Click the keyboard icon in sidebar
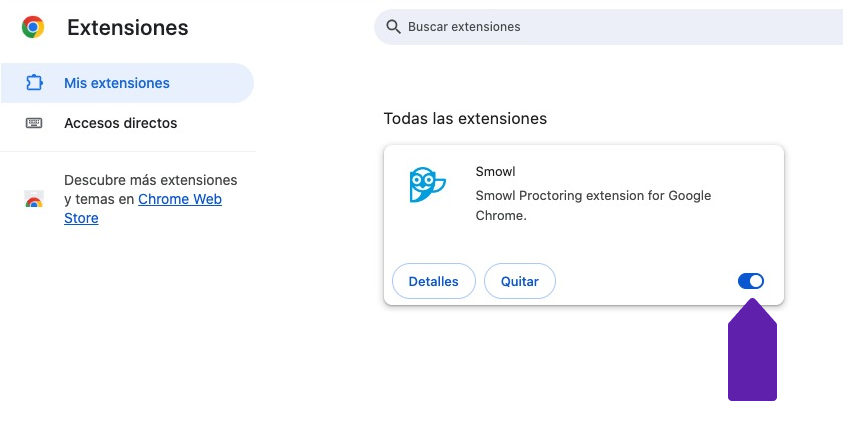The image size is (843, 431). (x=34, y=123)
